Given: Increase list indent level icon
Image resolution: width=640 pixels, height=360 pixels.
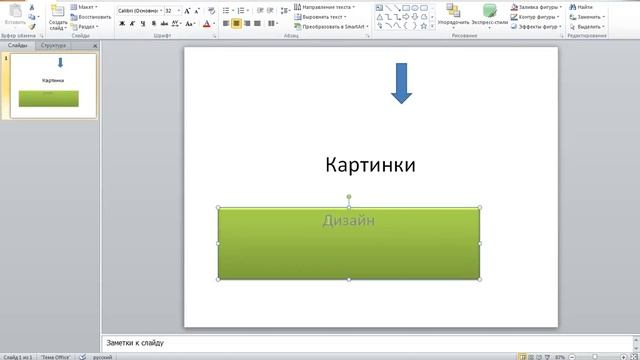Looking at the screenshot, I should 270,11.
